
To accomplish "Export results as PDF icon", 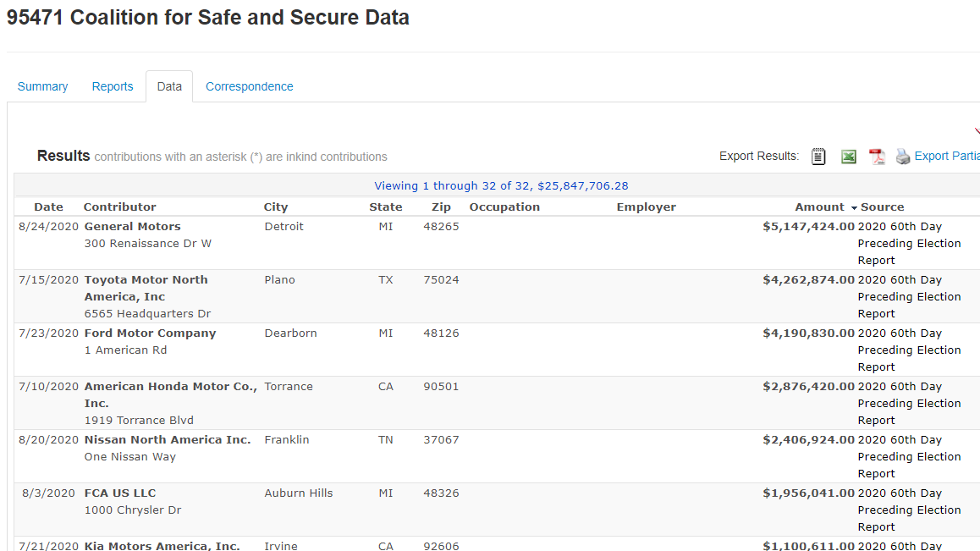I will click(877, 157).
